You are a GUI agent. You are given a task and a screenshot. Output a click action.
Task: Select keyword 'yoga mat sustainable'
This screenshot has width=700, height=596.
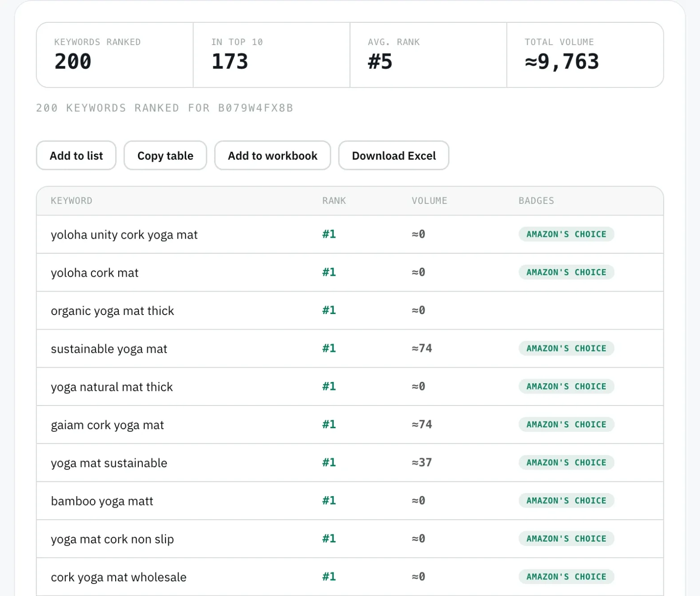click(109, 463)
